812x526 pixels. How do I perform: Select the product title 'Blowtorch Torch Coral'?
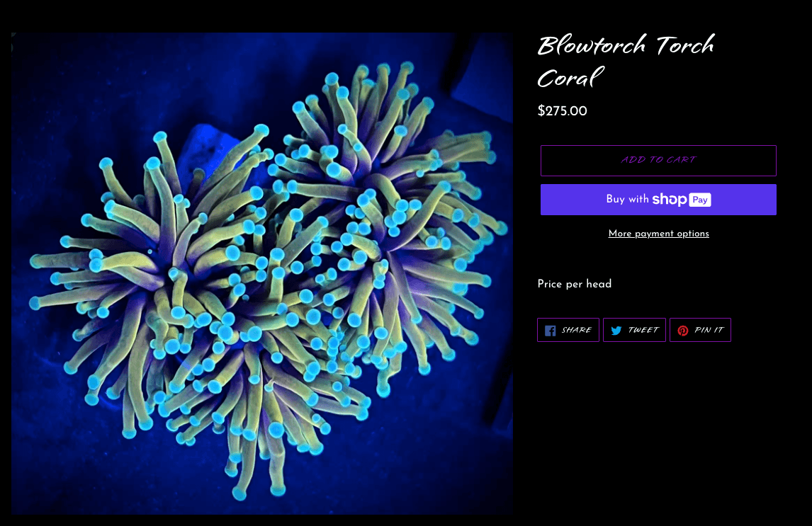pyautogui.click(x=626, y=60)
